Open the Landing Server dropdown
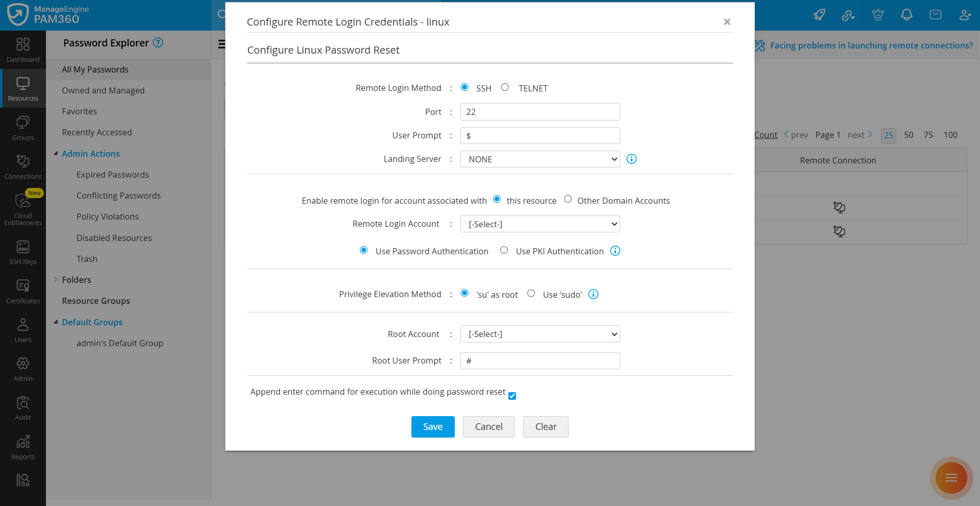 pyautogui.click(x=540, y=159)
